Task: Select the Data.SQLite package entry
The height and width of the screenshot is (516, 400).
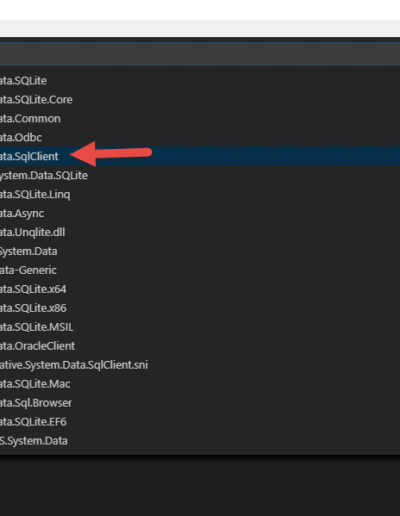Action: click(x=200, y=80)
